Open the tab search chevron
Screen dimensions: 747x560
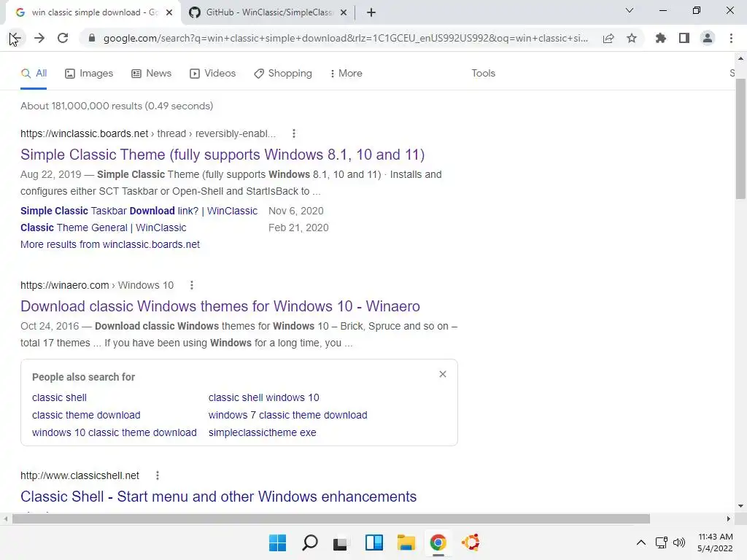[630, 10]
